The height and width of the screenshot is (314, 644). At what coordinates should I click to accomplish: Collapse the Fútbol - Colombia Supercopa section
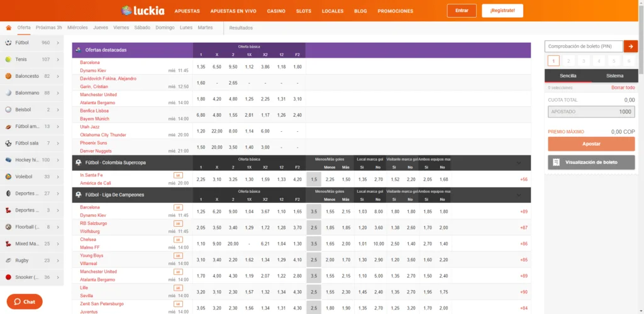point(518,163)
